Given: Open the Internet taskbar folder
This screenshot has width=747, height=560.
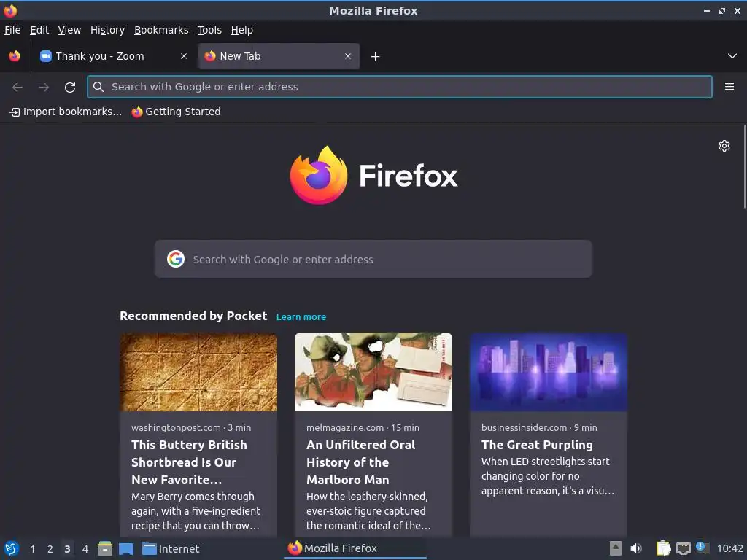Looking at the screenshot, I should (171, 549).
